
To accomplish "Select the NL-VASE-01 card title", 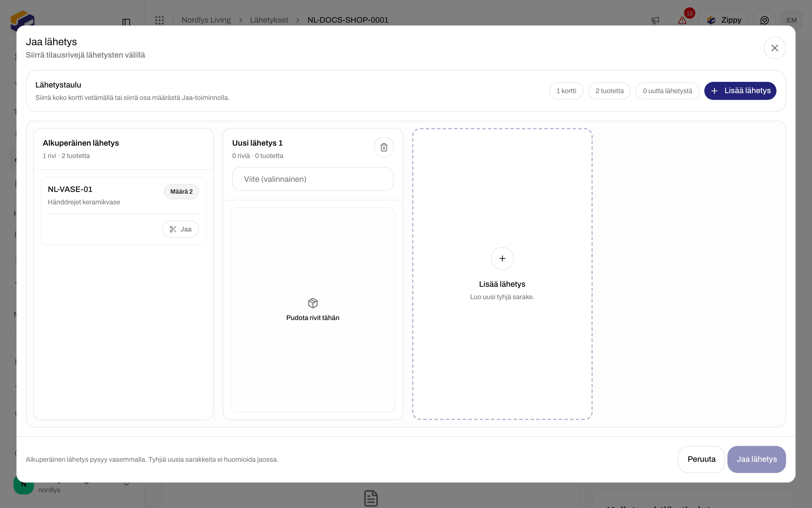I will click(x=70, y=189).
